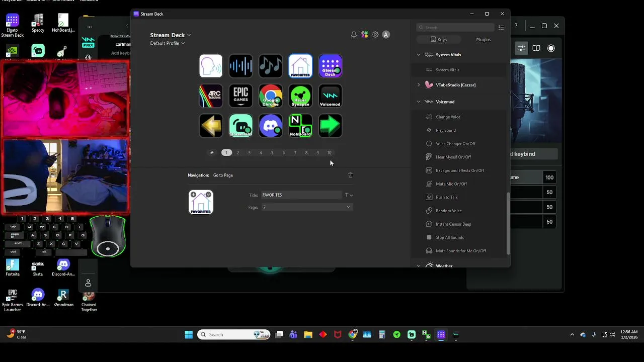
Task: Open the user account avatar
Action: (x=386, y=35)
